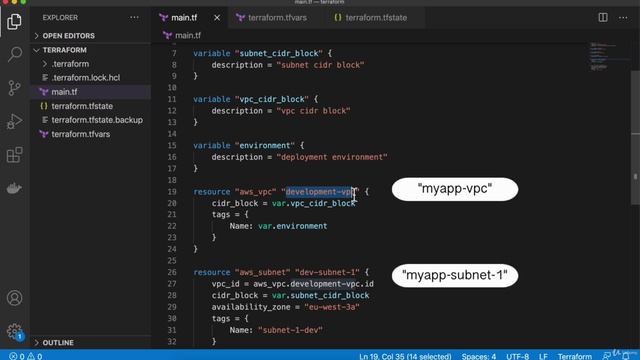Click aws_vpc.development-vpc.id on line 27
This screenshot has width=640, height=360.
pyautogui.click(x=313, y=284)
